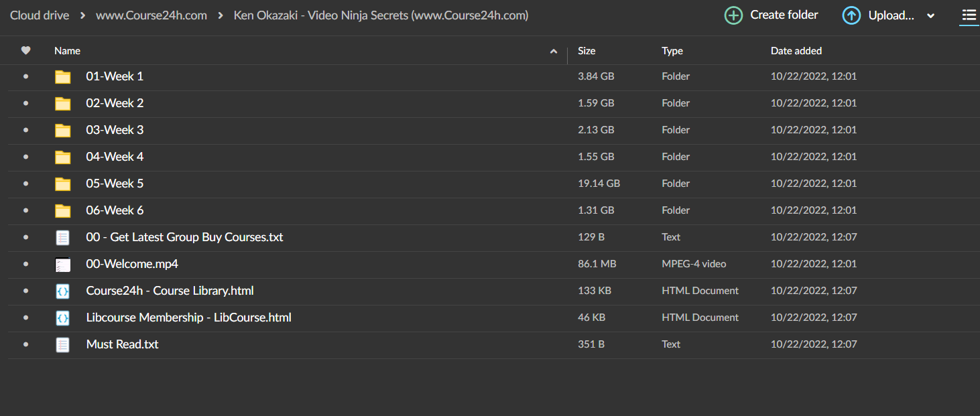Select the 04-Week 4 folder name

coord(115,157)
